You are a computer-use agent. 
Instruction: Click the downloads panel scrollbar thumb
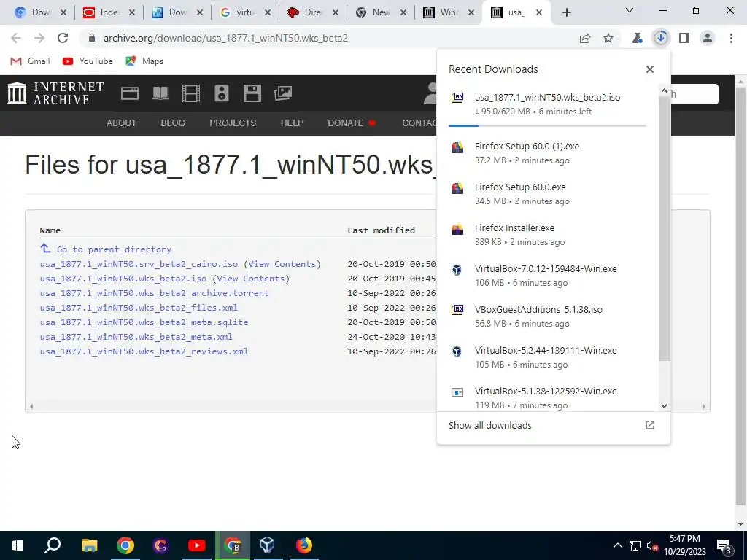(664, 228)
